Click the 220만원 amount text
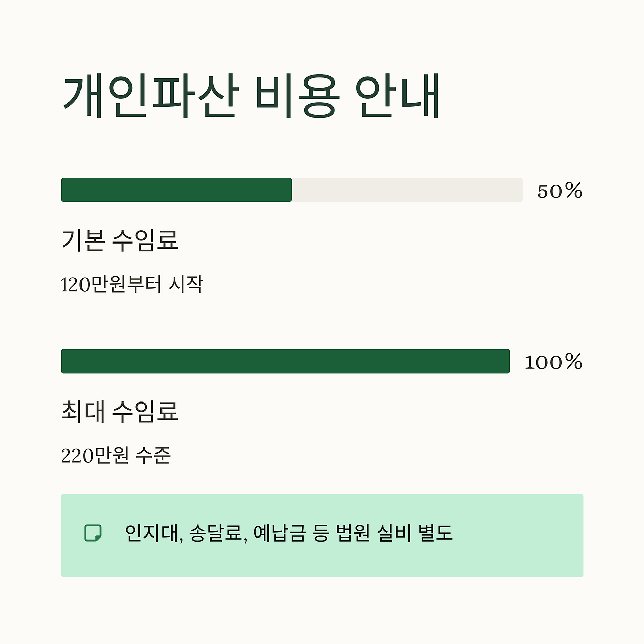This screenshot has width=644, height=644. click(x=96, y=456)
